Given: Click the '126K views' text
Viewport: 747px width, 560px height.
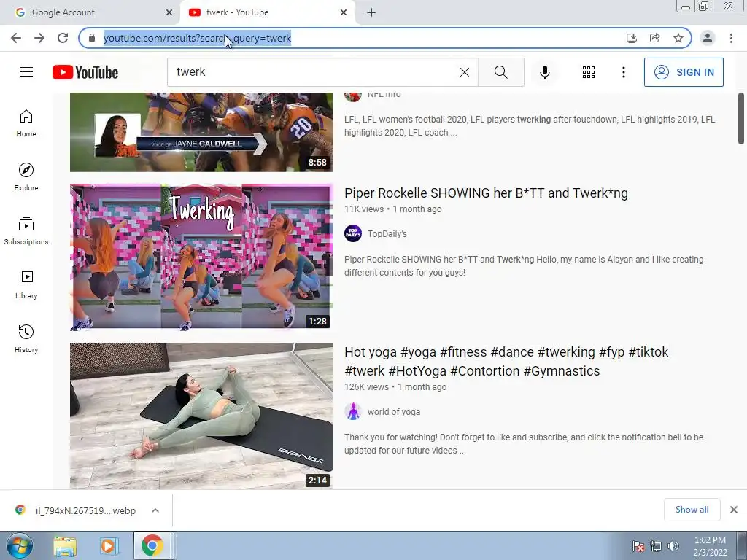Looking at the screenshot, I should [x=366, y=387].
